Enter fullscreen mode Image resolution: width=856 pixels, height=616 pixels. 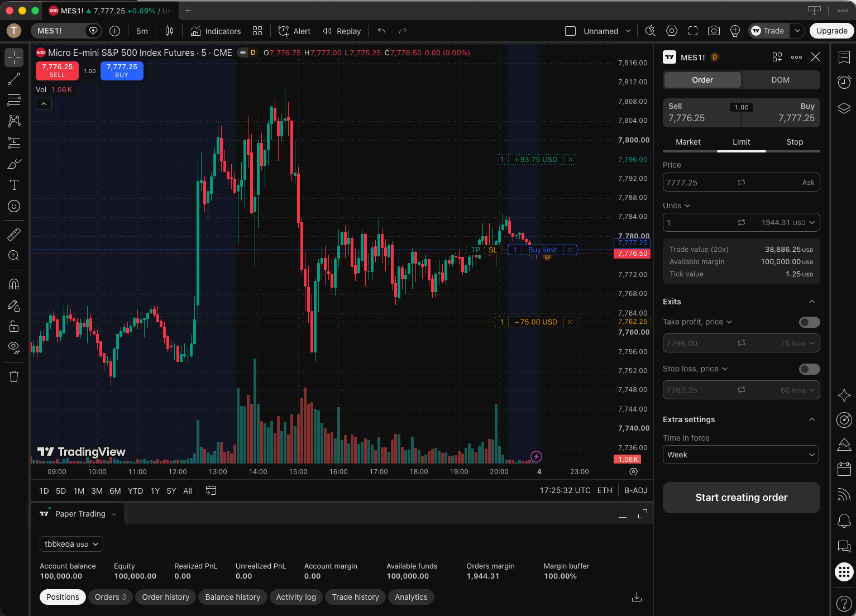pyautogui.click(x=693, y=31)
